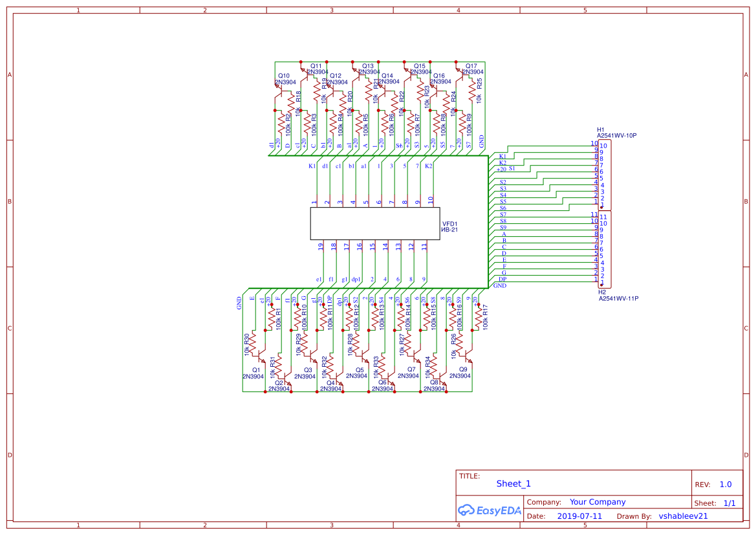This screenshot has height=535, width=756.
Task: Click the vshableev21 drawn-by name
Action: [682, 516]
